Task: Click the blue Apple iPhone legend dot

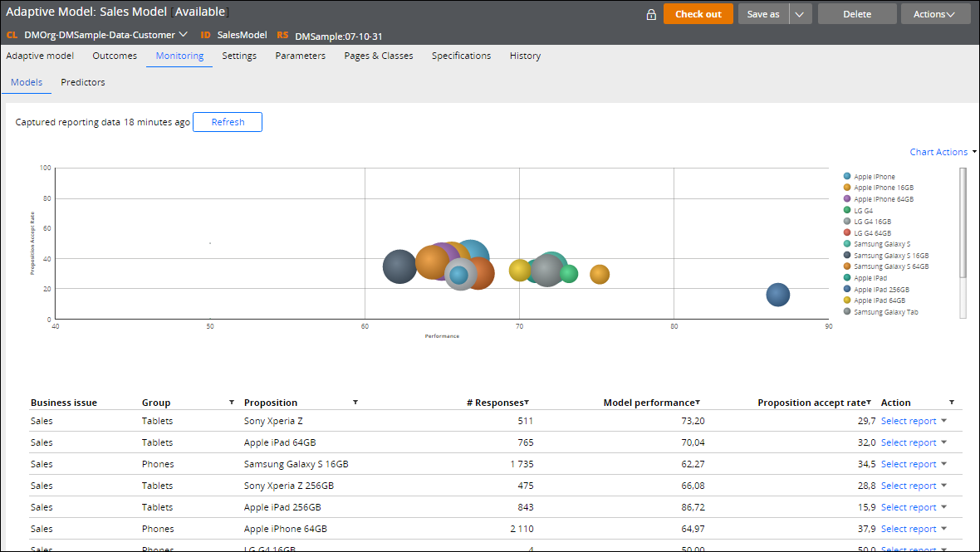Action: click(x=846, y=176)
